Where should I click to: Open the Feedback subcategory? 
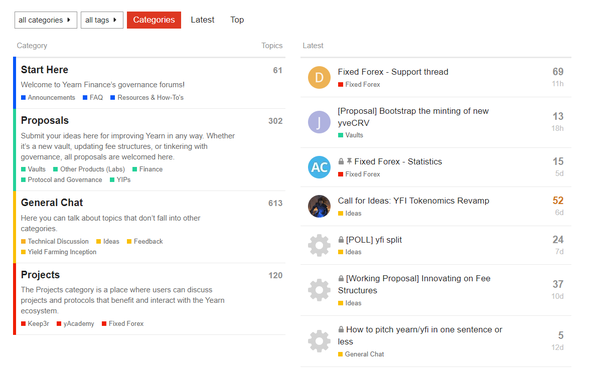[x=145, y=241]
